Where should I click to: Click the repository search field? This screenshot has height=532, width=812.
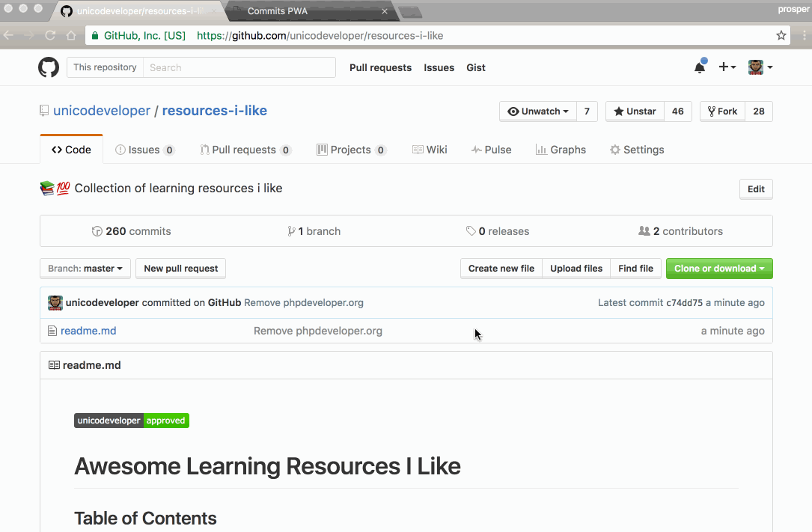tap(239, 67)
